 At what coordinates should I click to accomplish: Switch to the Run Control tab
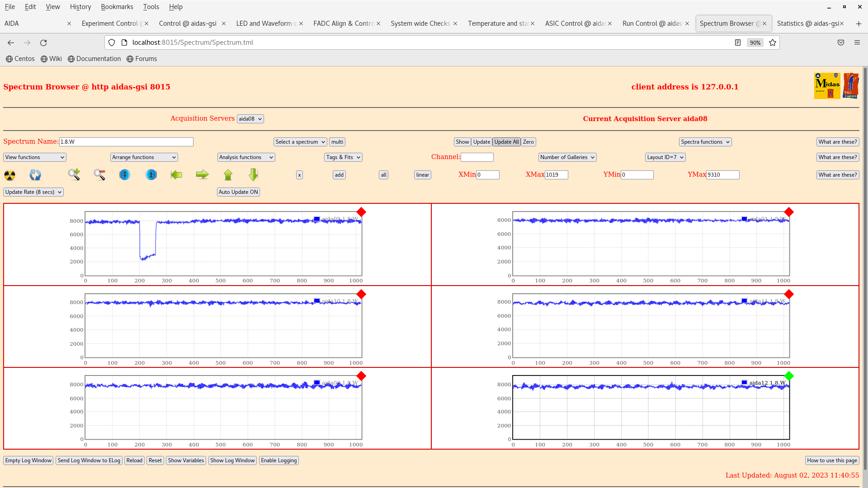tap(652, 23)
